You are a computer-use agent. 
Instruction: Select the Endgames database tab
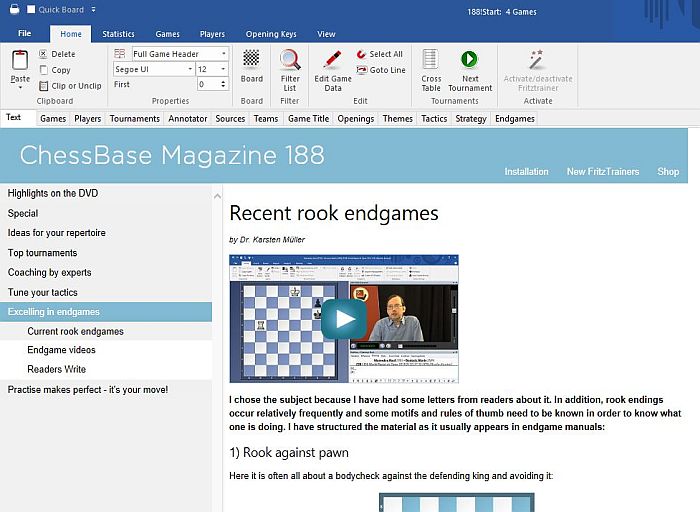click(515, 118)
